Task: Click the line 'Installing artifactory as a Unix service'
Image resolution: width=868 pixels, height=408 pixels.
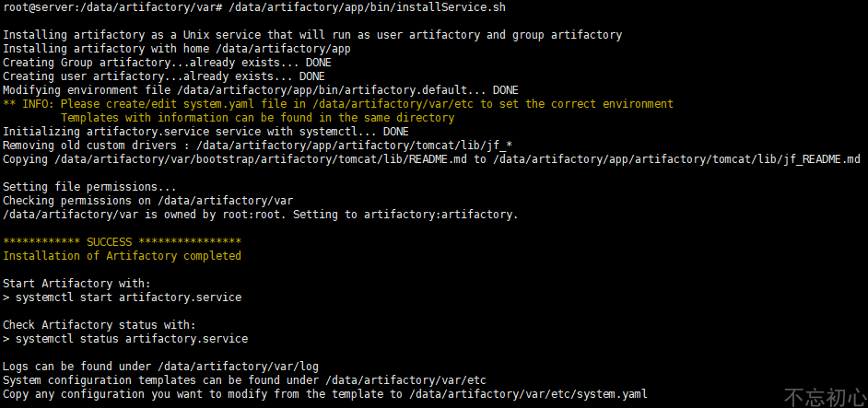Action: (312, 35)
